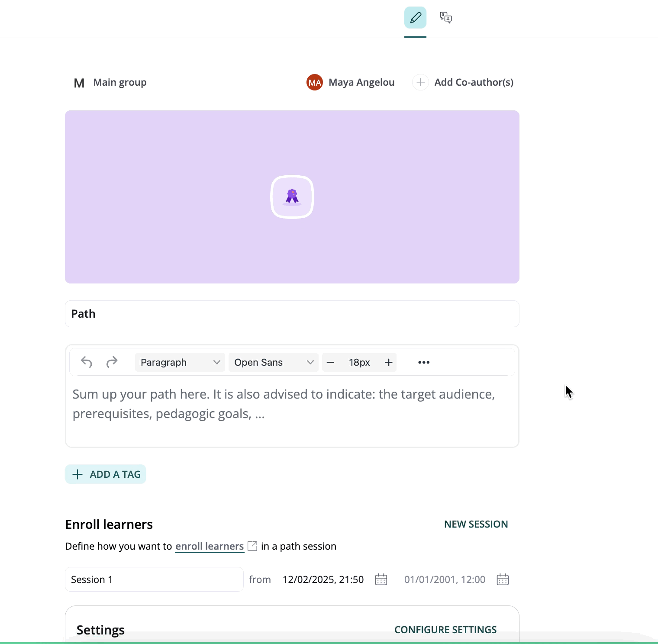Increase font size with plus button
The image size is (658, 644).
[x=389, y=362]
